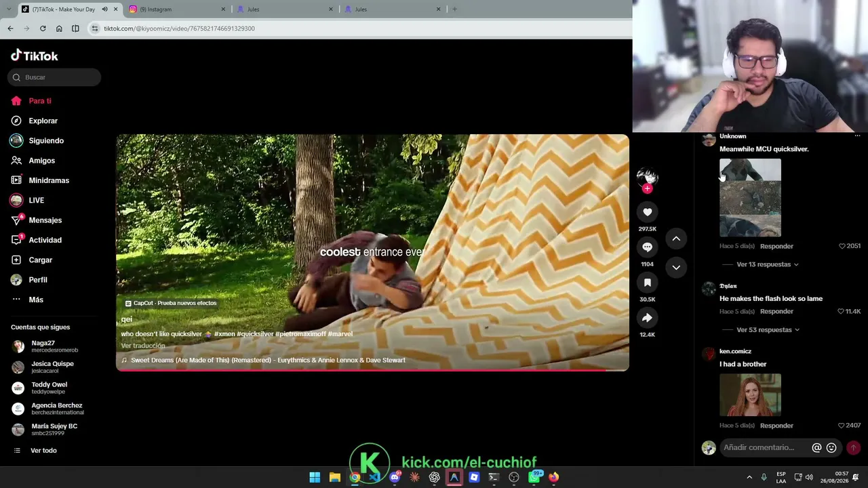Image resolution: width=868 pixels, height=488 pixels.
Task: Open the image in ken.comicz's comment
Action: [750, 394]
